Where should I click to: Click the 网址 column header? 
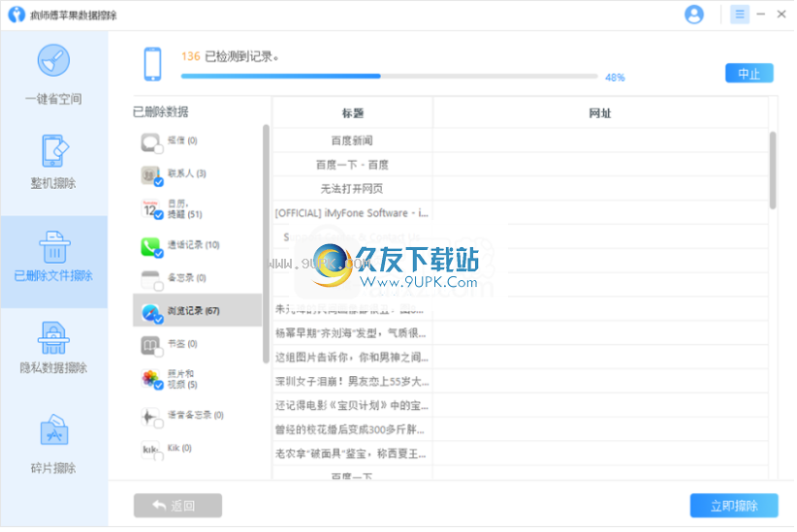click(x=602, y=113)
